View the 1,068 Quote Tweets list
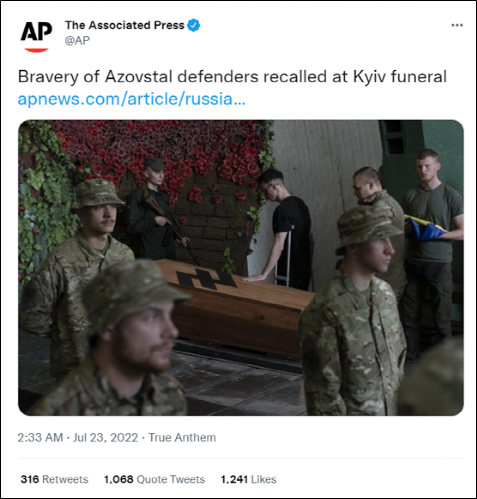Viewport: 477px width, 499px height. coord(154,479)
